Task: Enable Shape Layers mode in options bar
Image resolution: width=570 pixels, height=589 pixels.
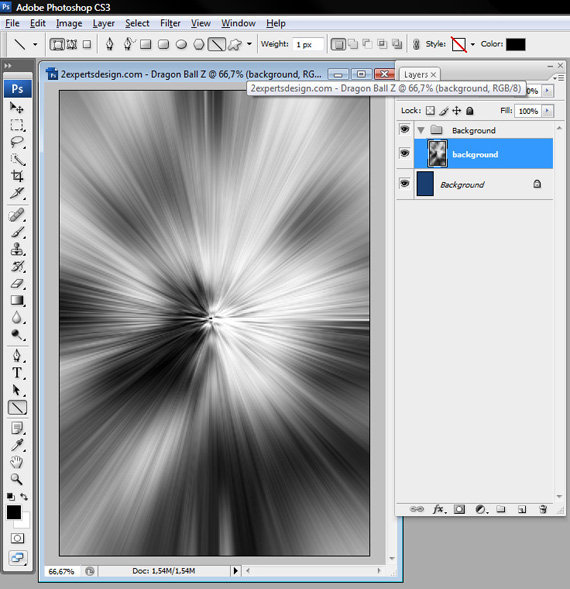Action: (57, 44)
